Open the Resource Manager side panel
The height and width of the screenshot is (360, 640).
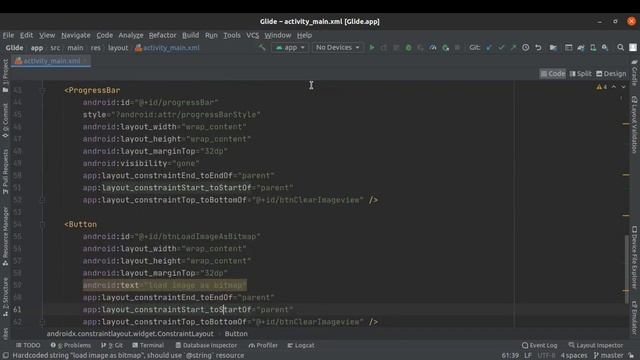(5, 236)
